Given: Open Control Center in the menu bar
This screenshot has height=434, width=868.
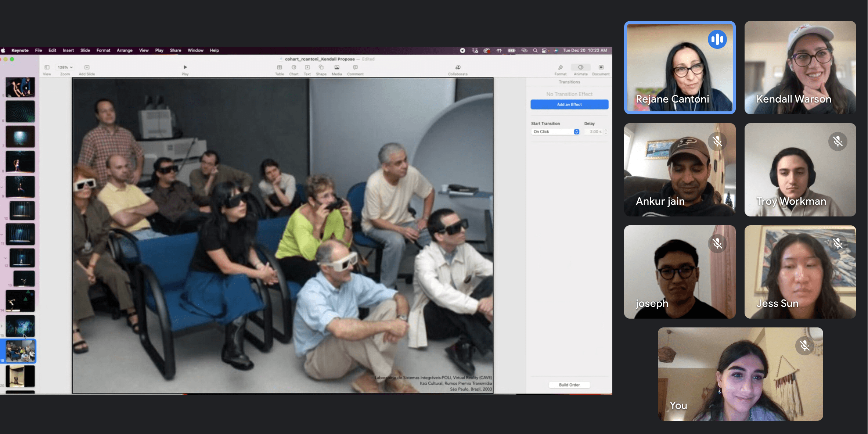Looking at the screenshot, I should click(544, 50).
